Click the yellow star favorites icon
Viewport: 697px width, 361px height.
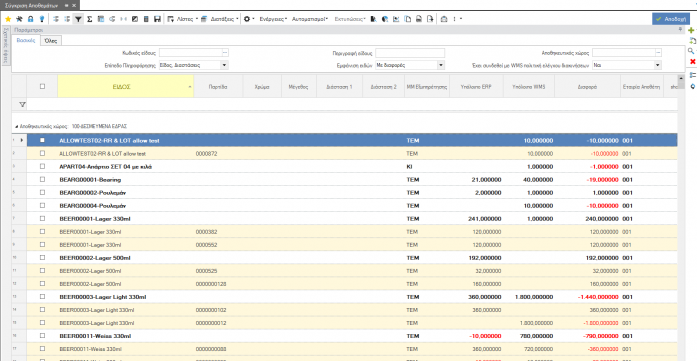[x=8, y=19]
